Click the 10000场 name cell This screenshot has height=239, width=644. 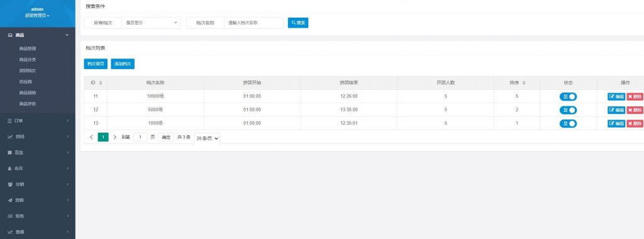click(156, 96)
